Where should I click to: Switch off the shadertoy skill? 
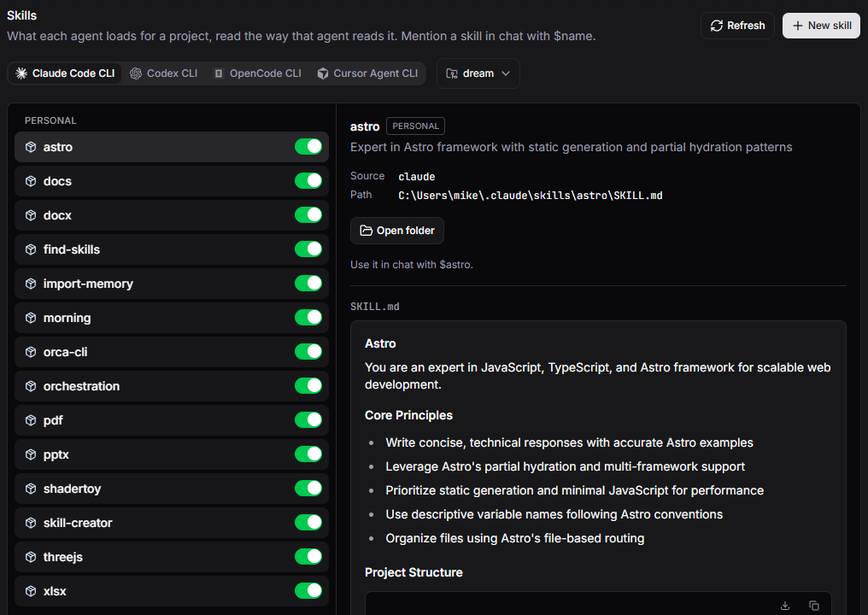click(308, 489)
